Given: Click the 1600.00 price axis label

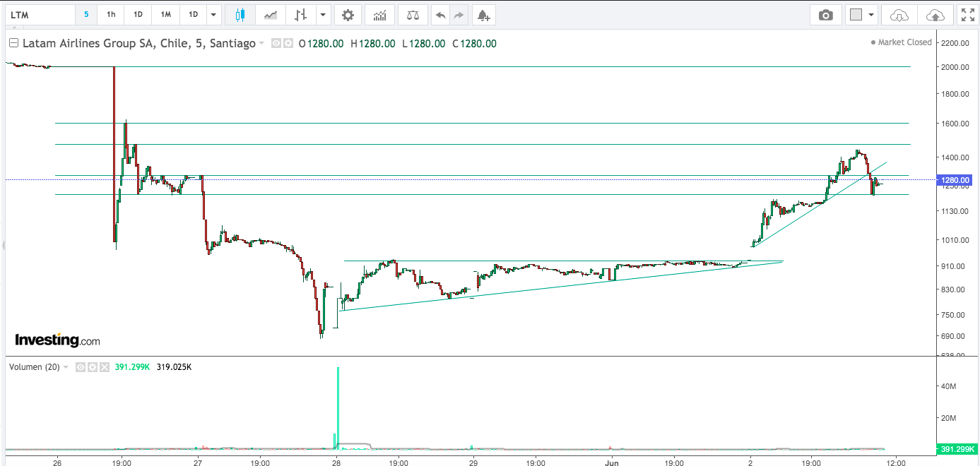Looking at the screenshot, I should 955,124.
